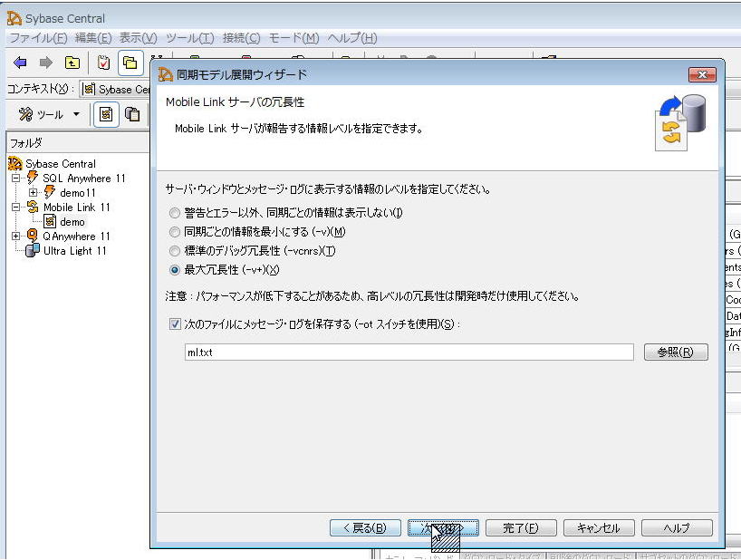The image size is (741, 560).
Task: Collapse the SQL Anywhere 11 tree node
Action: 16,179
